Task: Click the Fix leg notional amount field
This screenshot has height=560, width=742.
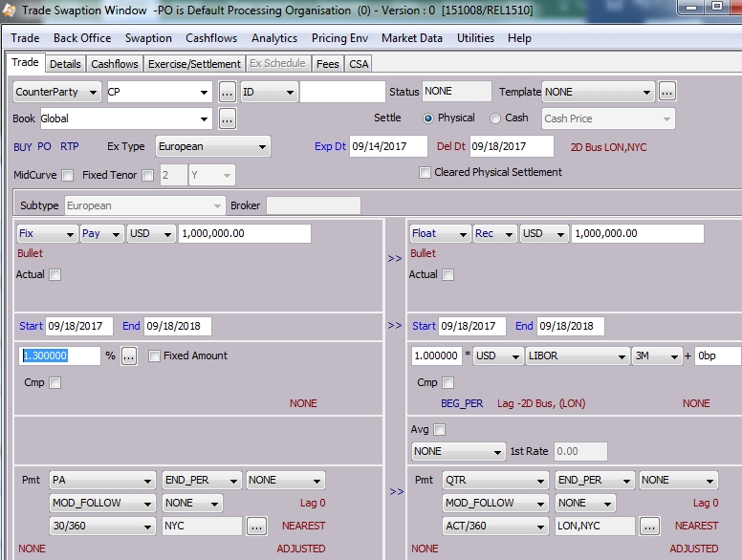Action: pos(245,233)
